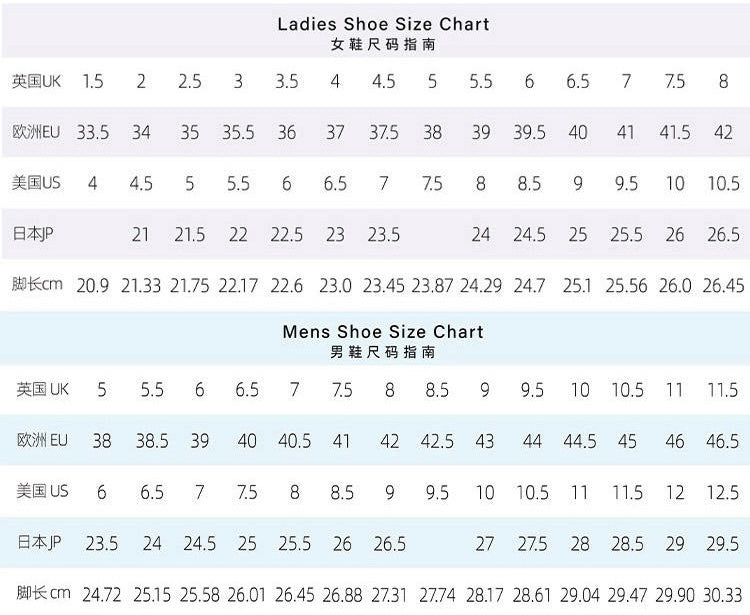Click the 脚长cm row label in ladies chart
750x615 pixels.
(37, 285)
